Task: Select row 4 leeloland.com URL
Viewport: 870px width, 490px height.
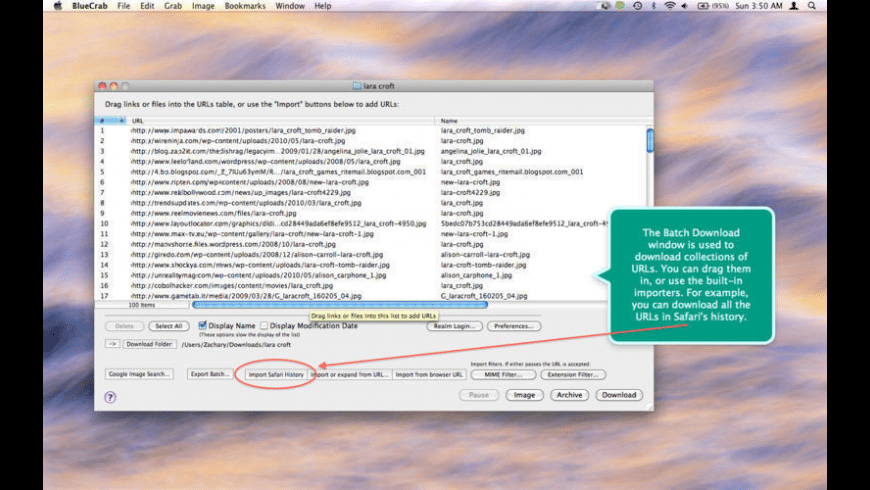Action: (265, 161)
